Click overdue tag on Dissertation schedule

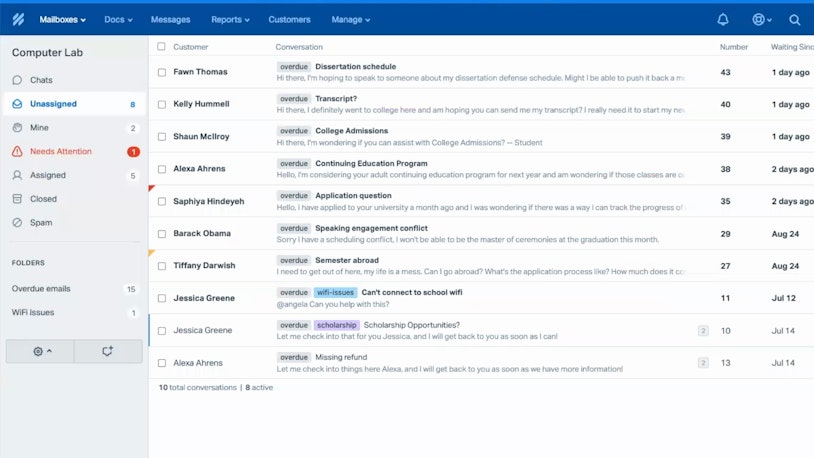[294, 67]
